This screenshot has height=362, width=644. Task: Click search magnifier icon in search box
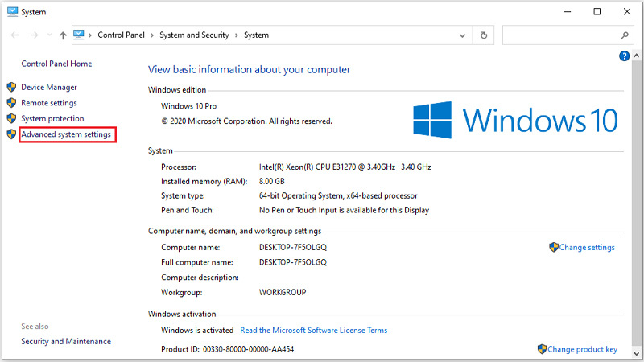click(x=624, y=35)
